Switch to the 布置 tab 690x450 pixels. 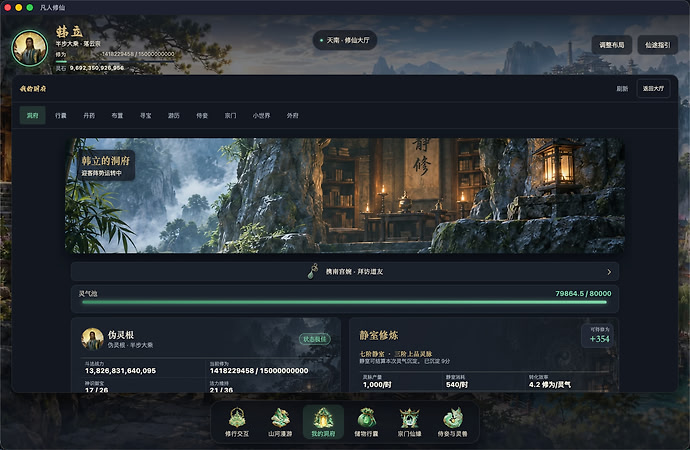(117, 116)
